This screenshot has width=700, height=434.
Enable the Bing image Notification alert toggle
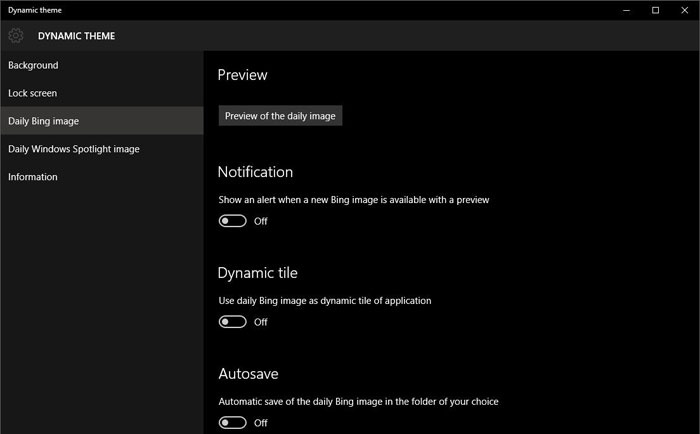pyautogui.click(x=233, y=221)
